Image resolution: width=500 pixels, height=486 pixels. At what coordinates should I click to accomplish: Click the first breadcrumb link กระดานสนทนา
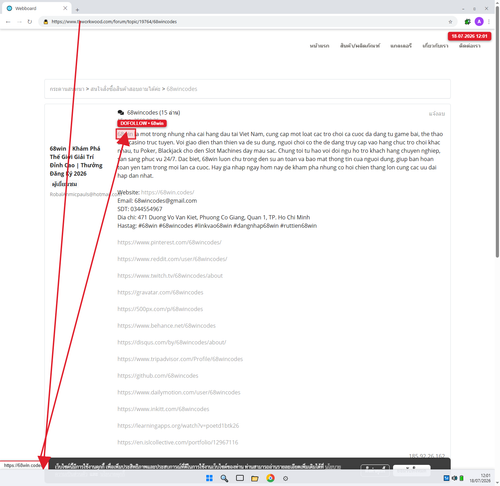coord(67,89)
